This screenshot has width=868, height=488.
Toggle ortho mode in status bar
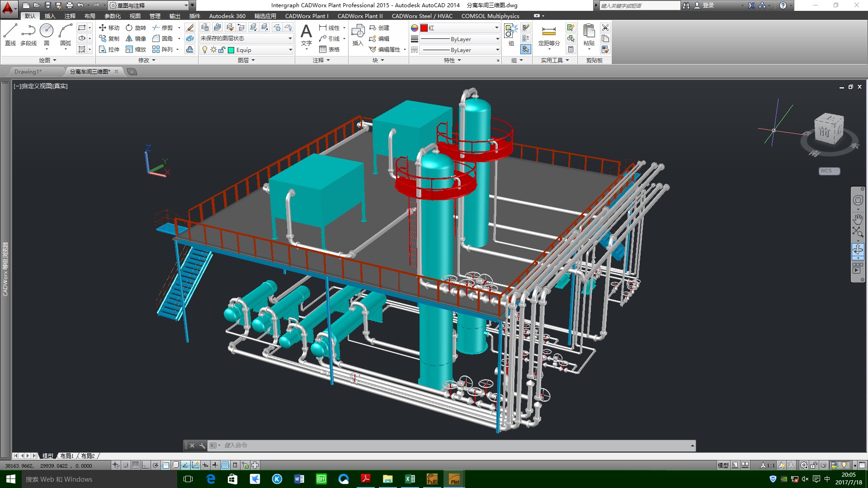146,465
